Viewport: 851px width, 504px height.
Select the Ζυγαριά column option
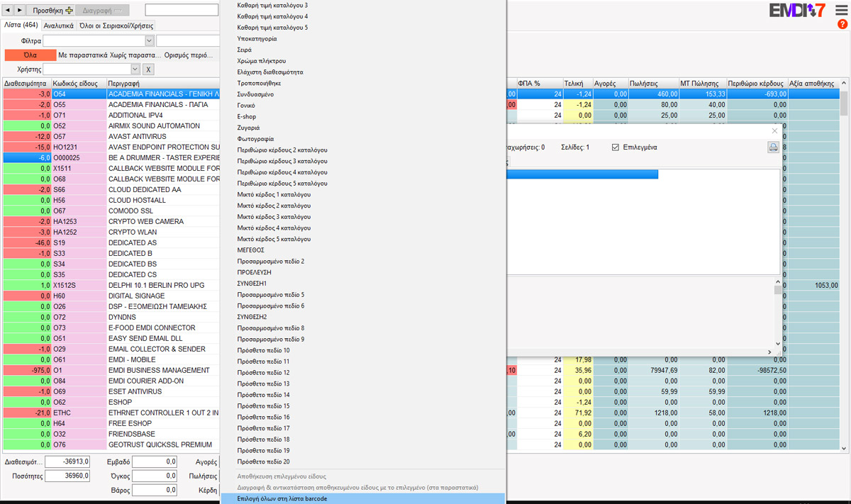(x=362, y=128)
